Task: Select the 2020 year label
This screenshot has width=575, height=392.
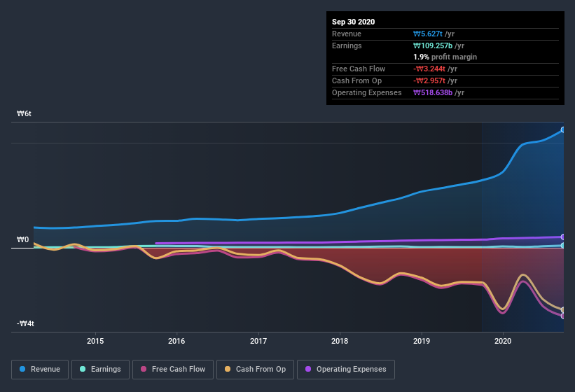Action: pos(503,342)
